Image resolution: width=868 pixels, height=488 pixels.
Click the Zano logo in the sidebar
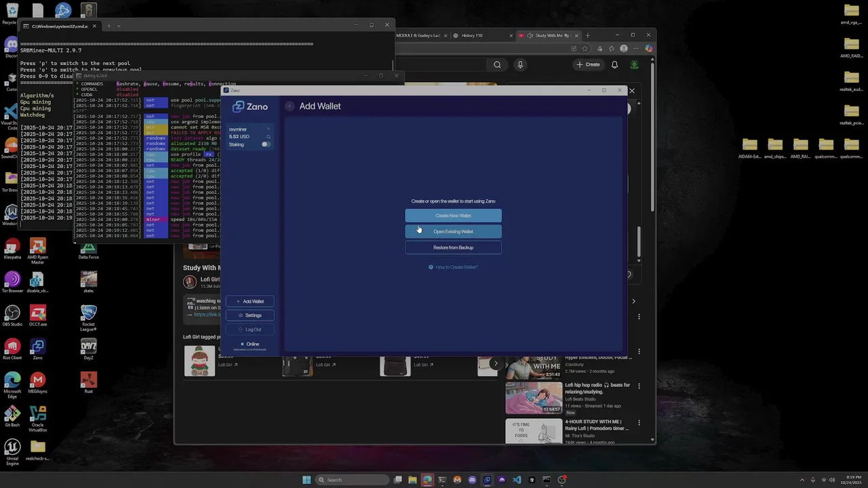click(250, 106)
